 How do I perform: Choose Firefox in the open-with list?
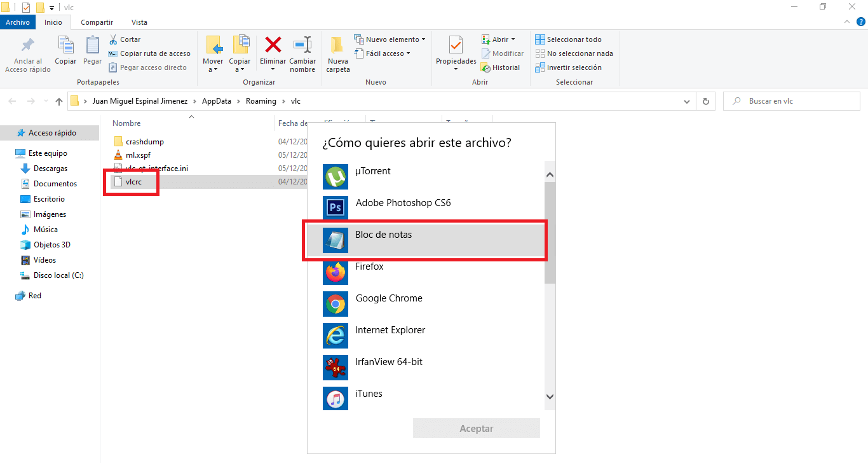426,272
